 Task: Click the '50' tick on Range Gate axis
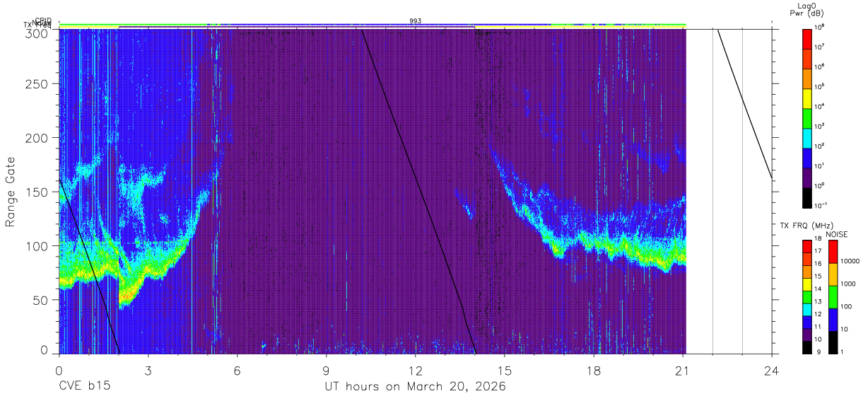(42, 300)
